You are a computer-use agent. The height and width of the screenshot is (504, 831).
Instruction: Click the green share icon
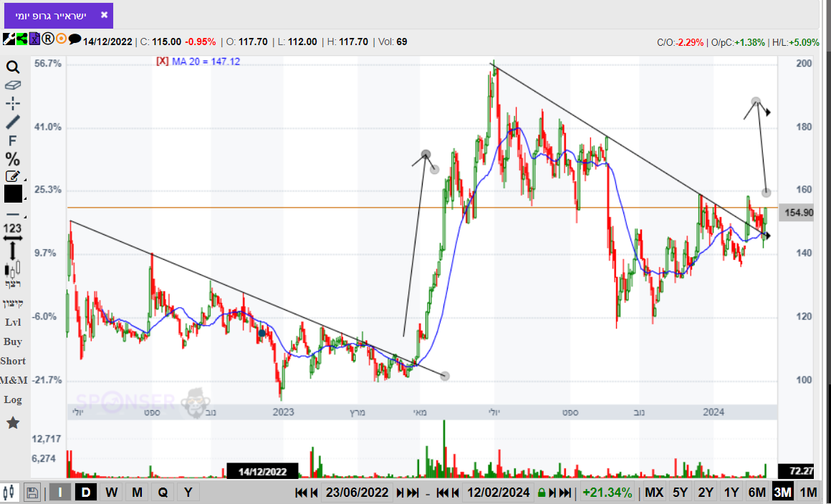click(x=21, y=39)
